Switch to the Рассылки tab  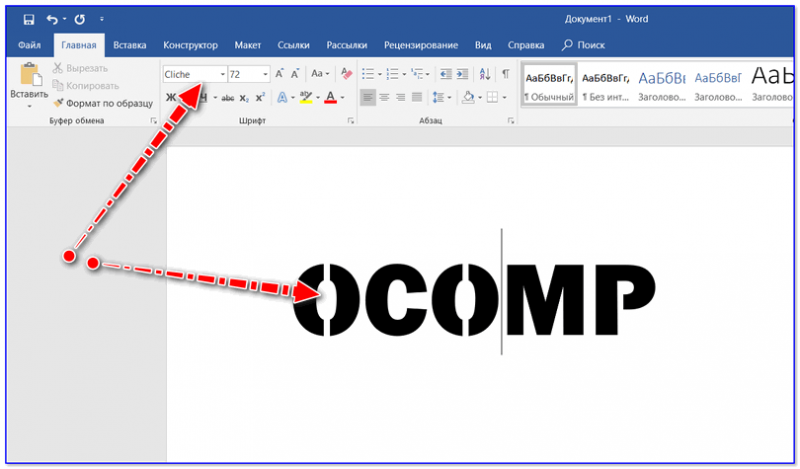(346, 45)
